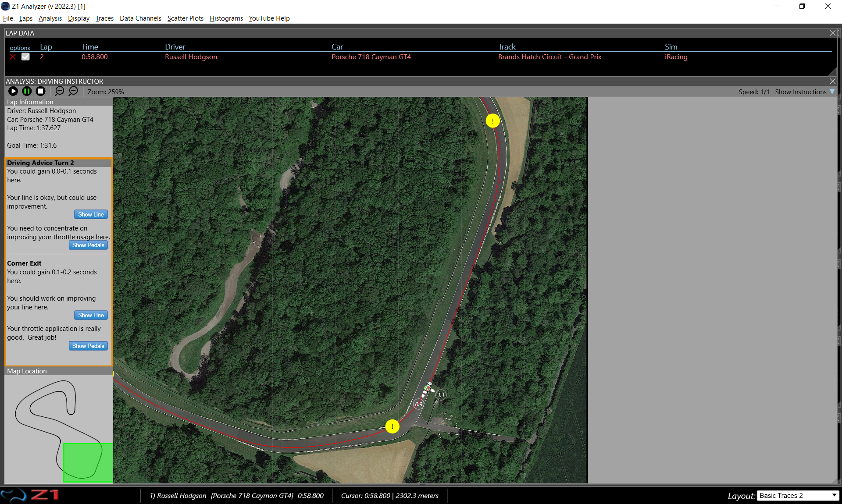
Task: Click the Z1 logo in status bar
Action: 30,495
